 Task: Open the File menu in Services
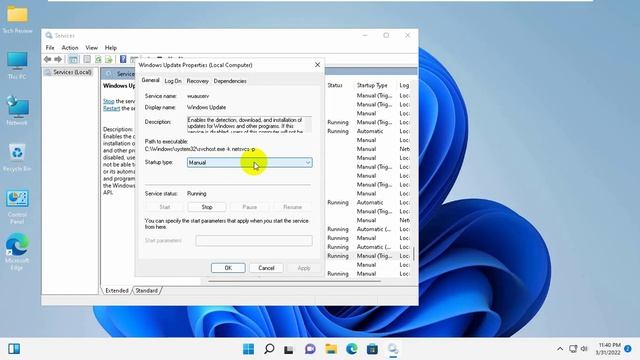(50, 48)
